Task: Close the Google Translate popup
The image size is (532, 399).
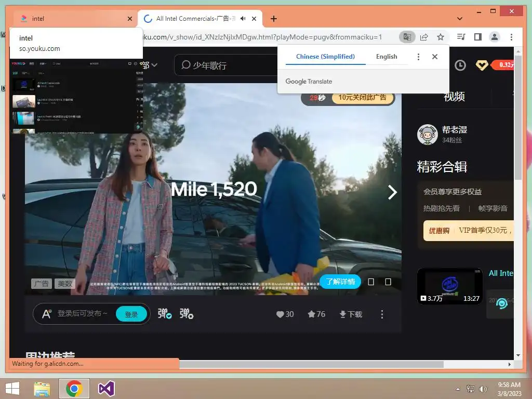Action: coord(435,57)
